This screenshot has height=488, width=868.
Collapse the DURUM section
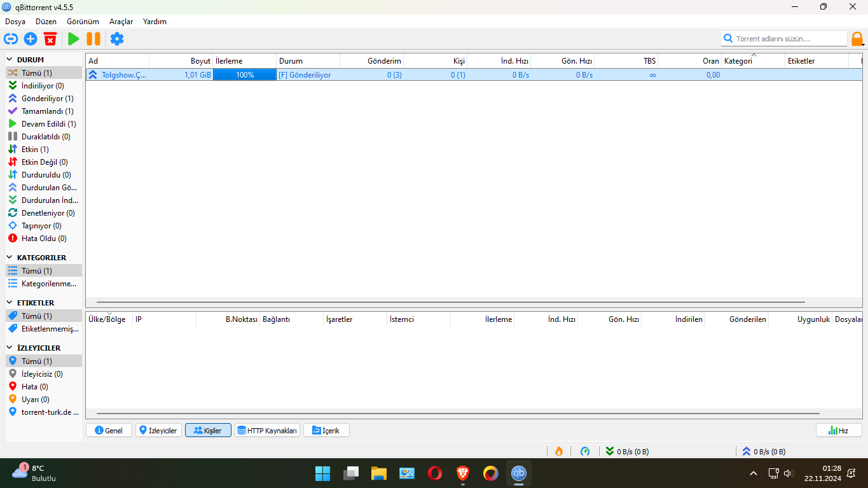tap(10, 60)
